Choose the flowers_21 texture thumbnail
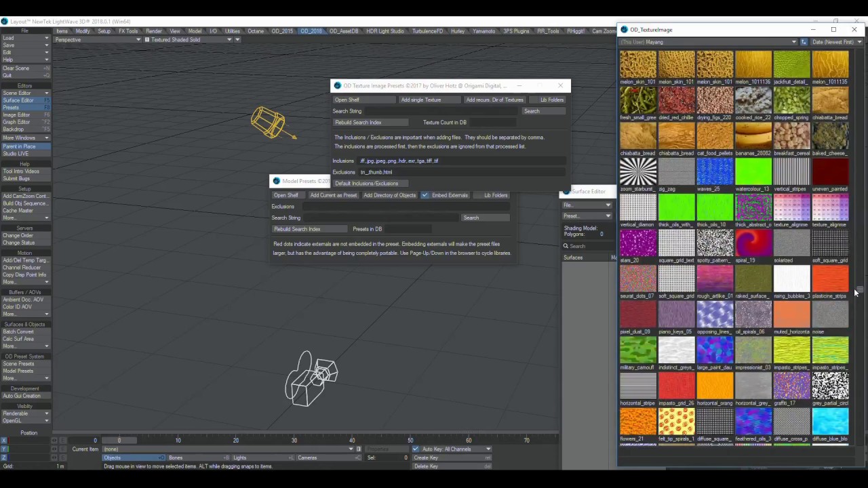 637,422
